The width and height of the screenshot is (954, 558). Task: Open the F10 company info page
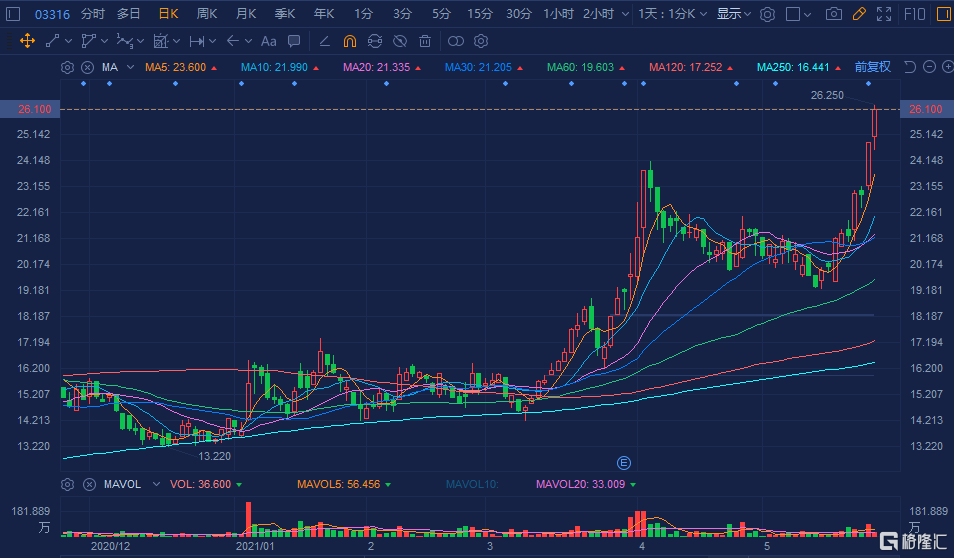912,14
